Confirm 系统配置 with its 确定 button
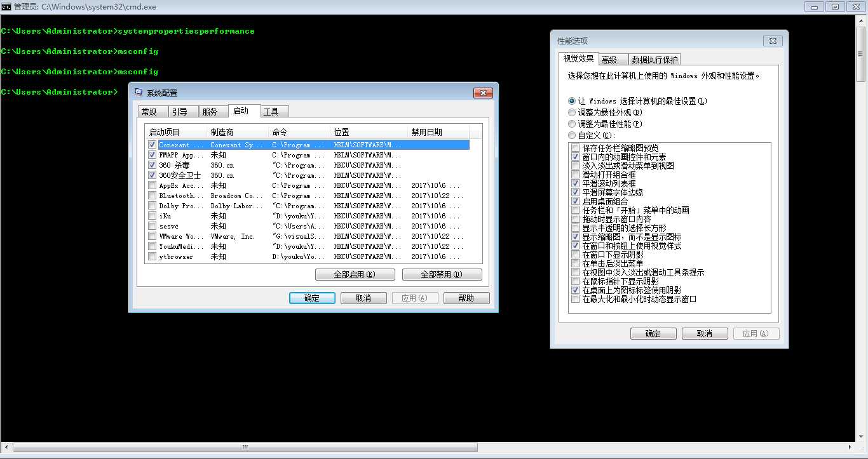This screenshot has width=868, height=459. [312, 298]
